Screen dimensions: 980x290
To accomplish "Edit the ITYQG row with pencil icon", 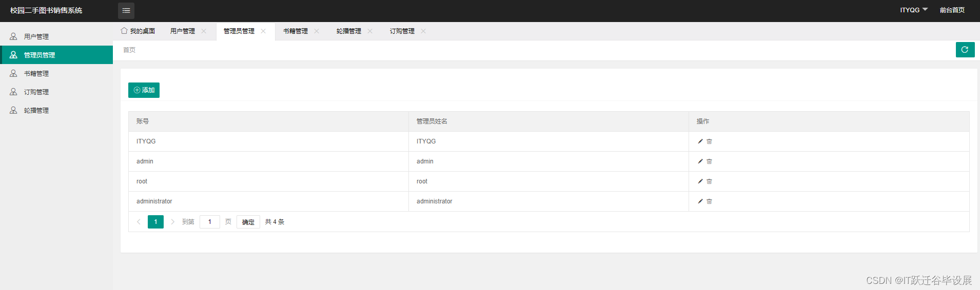I will (x=700, y=141).
